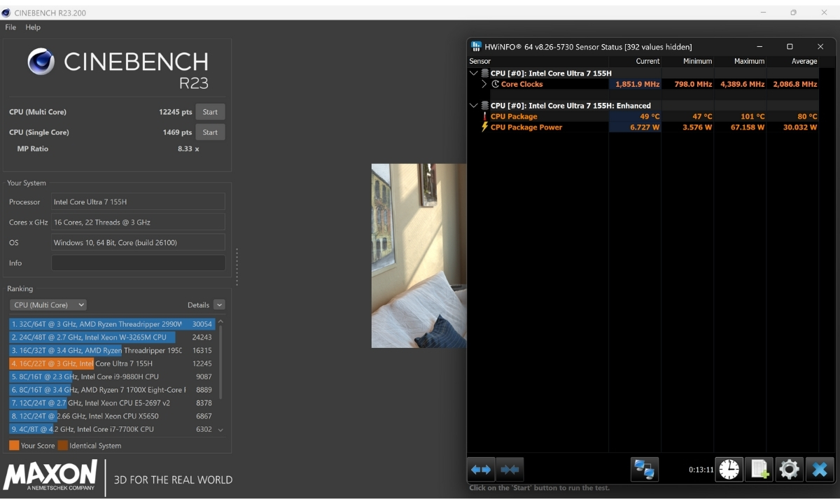The height and width of the screenshot is (504, 840).
Task: Expand sensor columns with HWiNFO double-arrow button
Action: pyautogui.click(x=481, y=469)
